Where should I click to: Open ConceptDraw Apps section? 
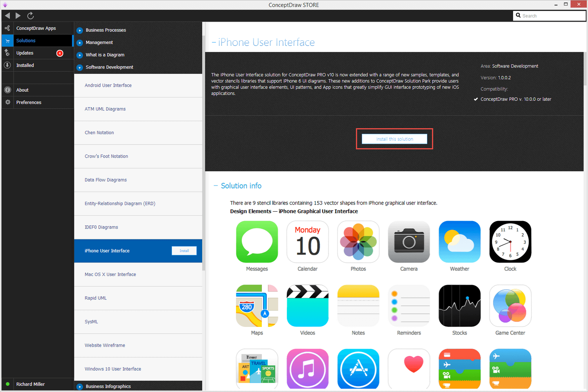coord(38,28)
